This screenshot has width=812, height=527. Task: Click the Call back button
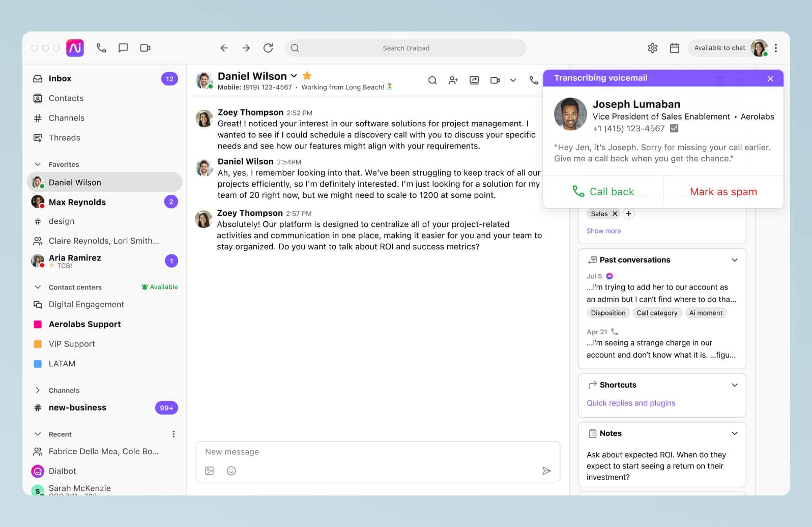click(x=603, y=192)
